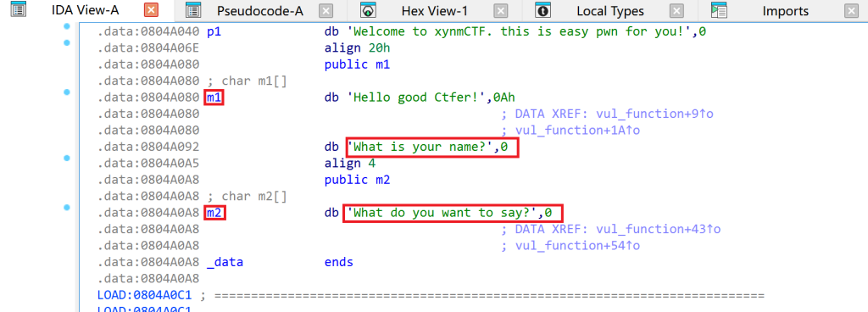The image size is (868, 312).
Task: Close the Hex View-1 tab
Action: pyautogui.click(x=501, y=10)
